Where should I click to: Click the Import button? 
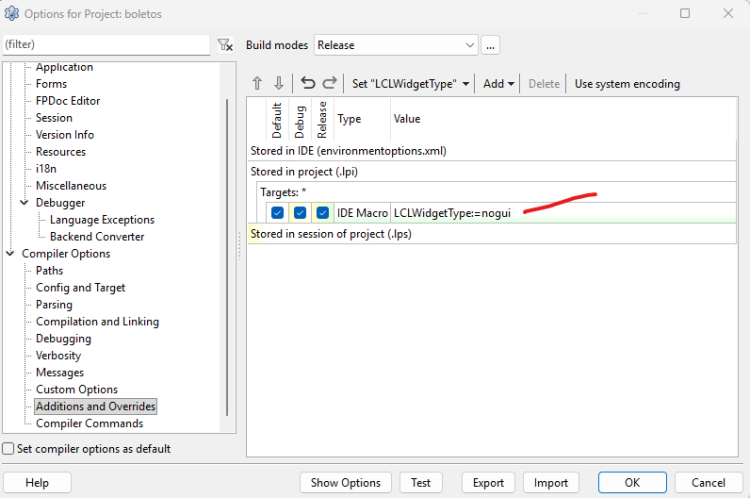tap(551, 483)
